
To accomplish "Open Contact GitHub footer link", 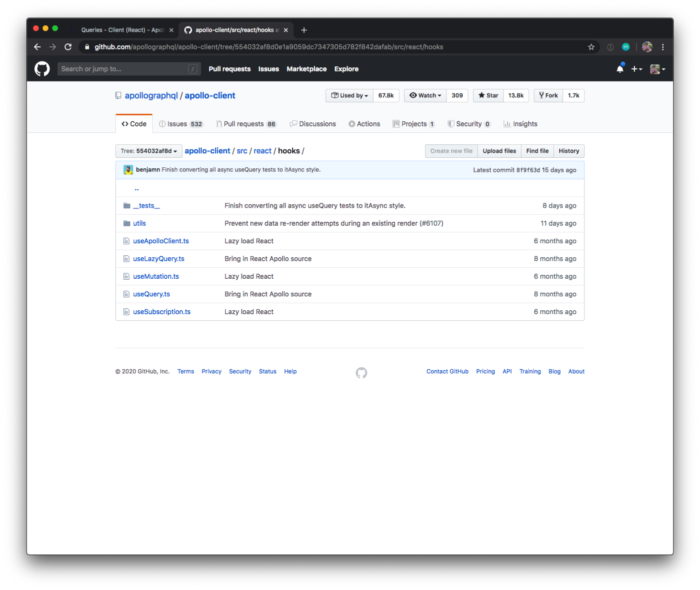I will [447, 371].
